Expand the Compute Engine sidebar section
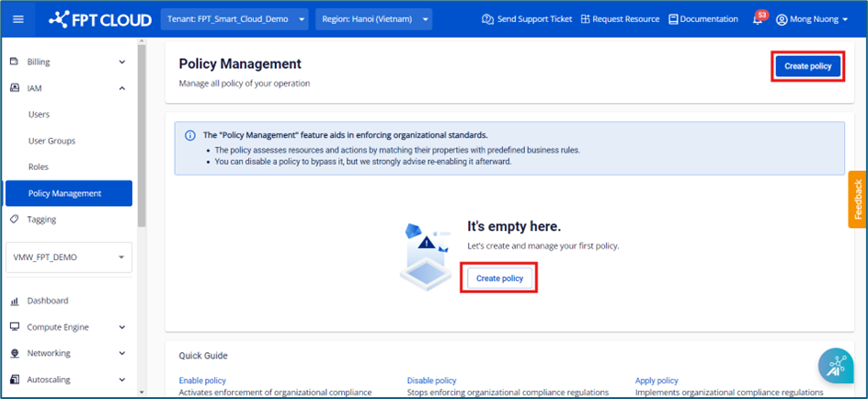 click(122, 327)
